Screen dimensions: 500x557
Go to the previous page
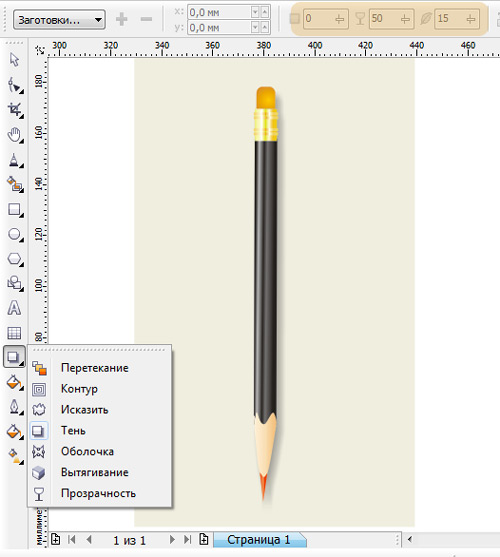click(x=89, y=540)
